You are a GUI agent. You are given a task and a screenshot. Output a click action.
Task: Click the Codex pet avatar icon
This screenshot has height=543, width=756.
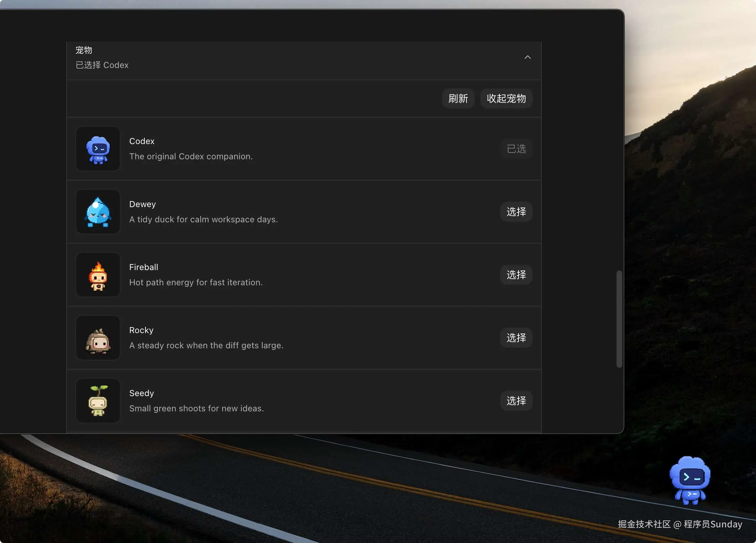click(98, 149)
